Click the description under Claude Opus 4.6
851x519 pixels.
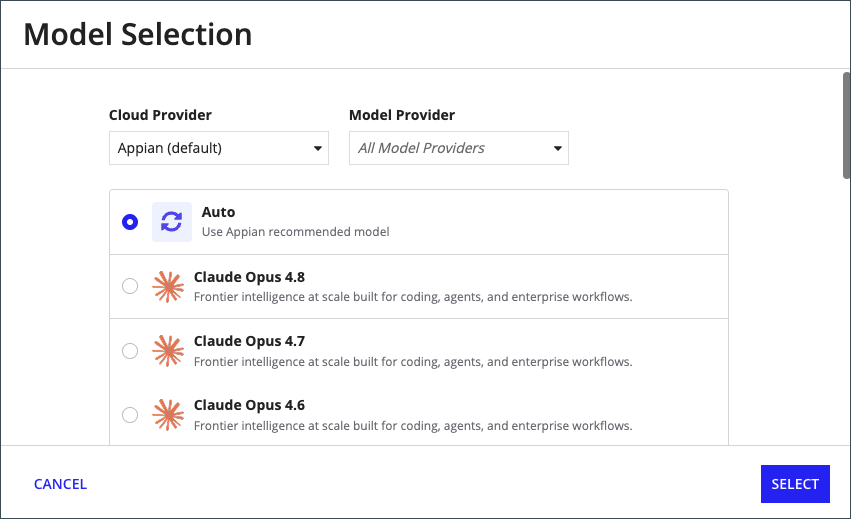(x=413, y=426)
